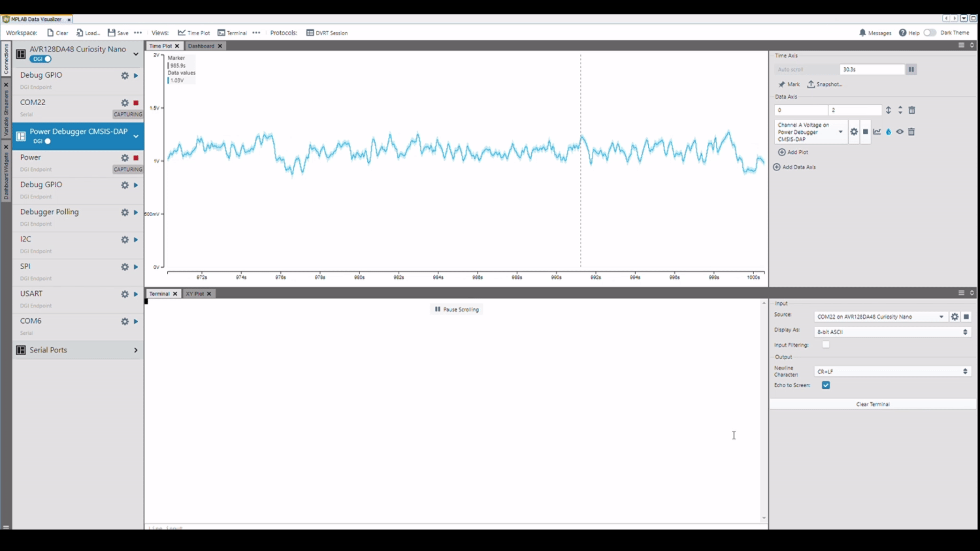Open I2C endpoint settings gear
This screenshot has height=551, width=980.
[125, 240]
